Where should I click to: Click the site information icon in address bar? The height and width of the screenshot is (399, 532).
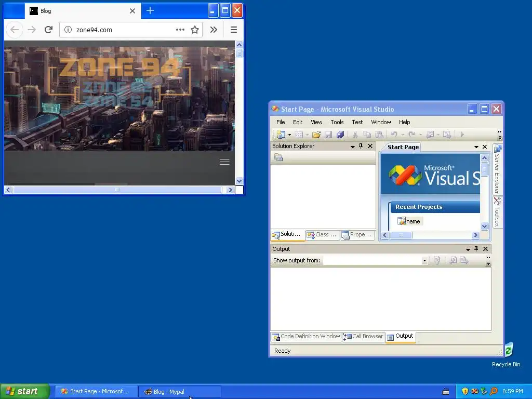pyautogui.click(x=68, y=30)
